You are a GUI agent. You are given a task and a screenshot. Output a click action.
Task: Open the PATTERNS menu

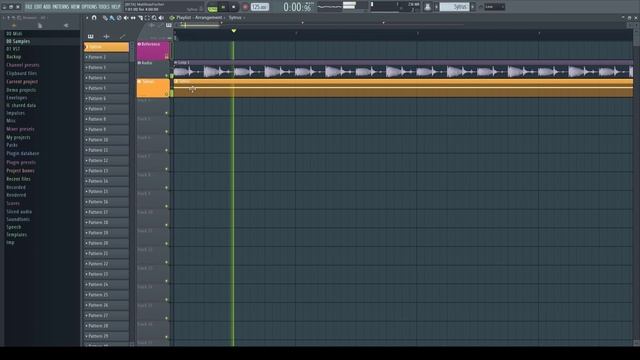[x=61, y=7]
